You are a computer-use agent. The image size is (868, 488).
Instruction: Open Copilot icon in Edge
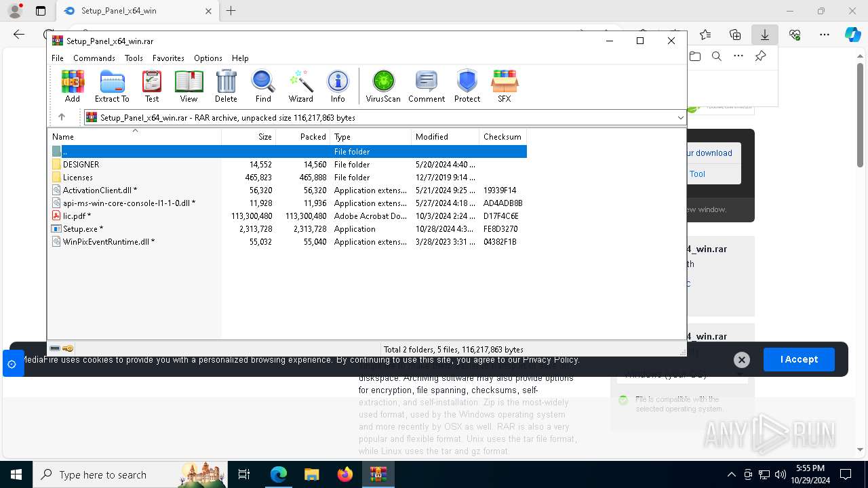pos(853,34)
